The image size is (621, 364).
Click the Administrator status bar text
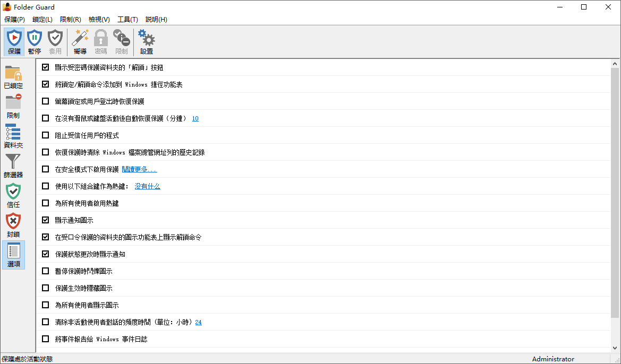pos(553,359)
